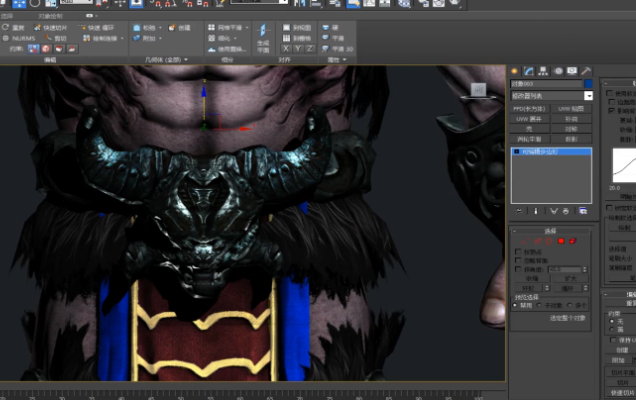Open the Hierarchy tab in command panel
Viewport: 636px width, 400px height.
pyautogui.click(x=541, y=71)
